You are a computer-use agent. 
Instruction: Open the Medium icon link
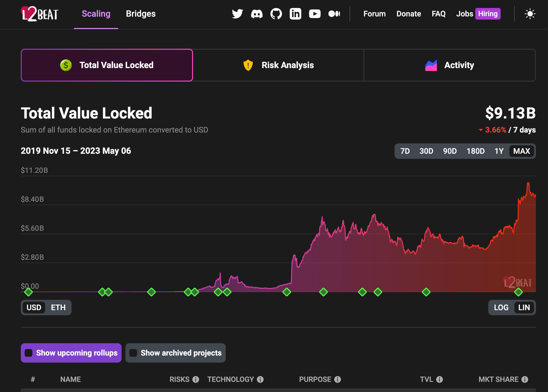(x=334, y=14)
